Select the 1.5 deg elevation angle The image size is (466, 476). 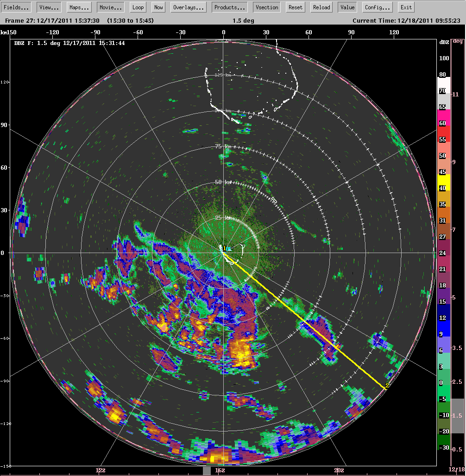[x=457, y=415]
